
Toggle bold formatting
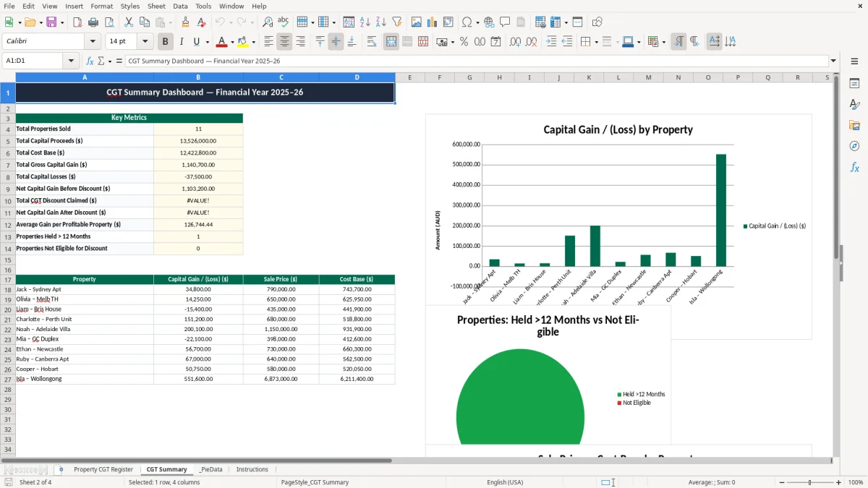pos(166,42)
